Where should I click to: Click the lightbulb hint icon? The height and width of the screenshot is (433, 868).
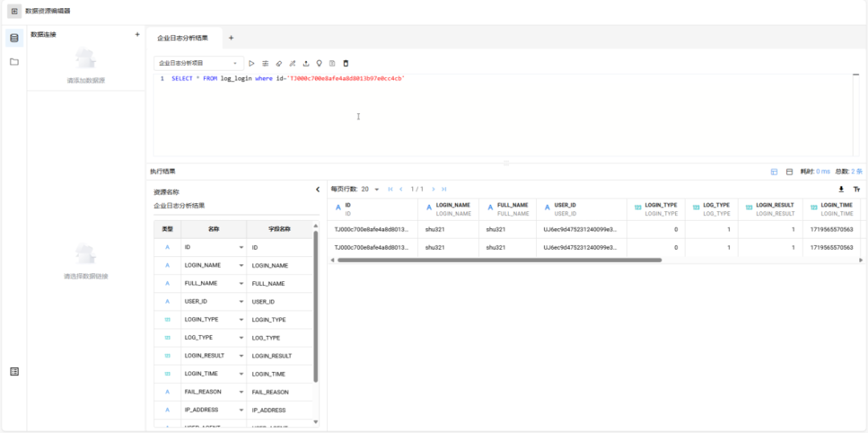click(319, 63)
